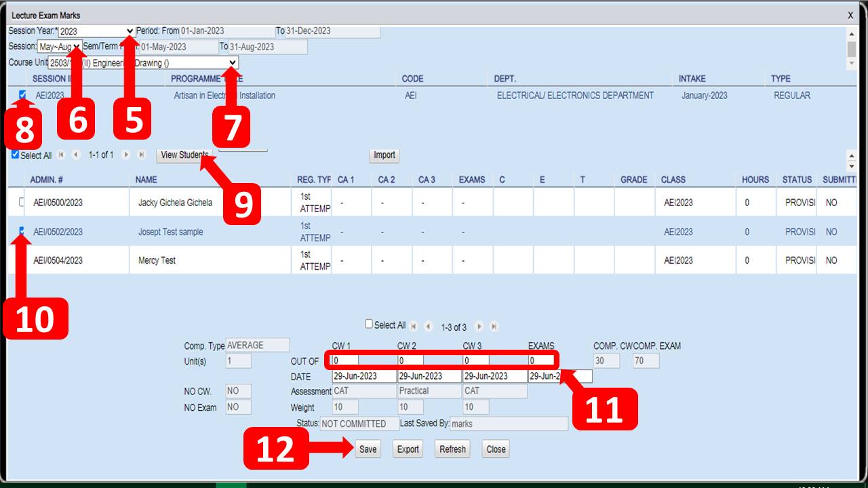Click the View Students button

pyautogui.click(x=184, y=155)
